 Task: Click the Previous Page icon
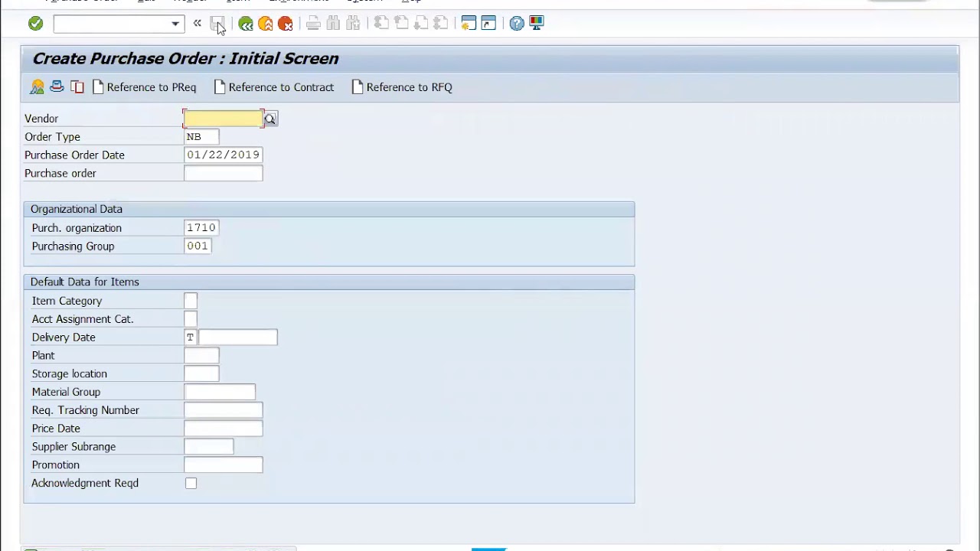point(401,24)
